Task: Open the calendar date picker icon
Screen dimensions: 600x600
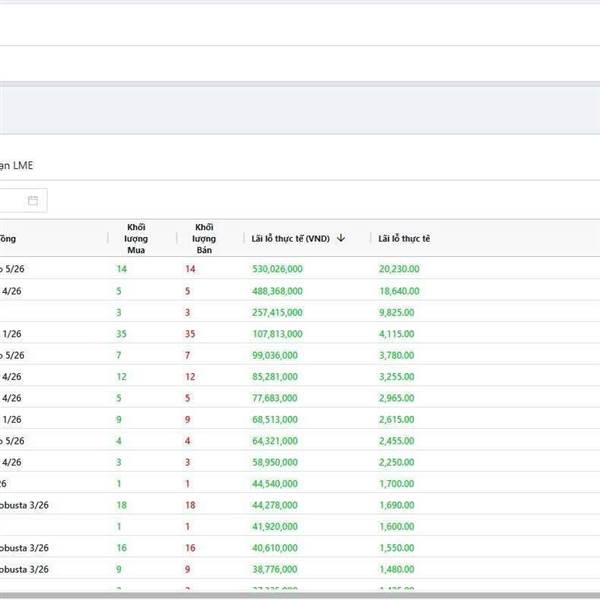Action: click(x=33, y=201)
